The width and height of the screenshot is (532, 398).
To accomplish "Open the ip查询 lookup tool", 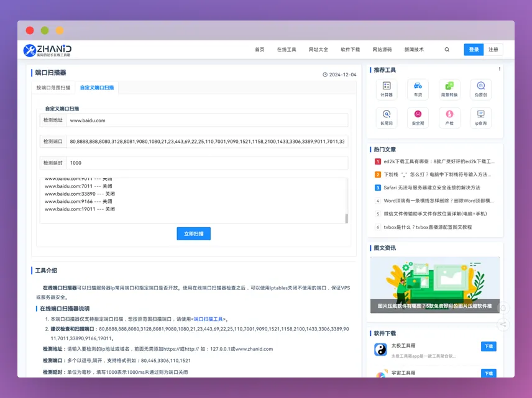I will click(x=480, y=118).
